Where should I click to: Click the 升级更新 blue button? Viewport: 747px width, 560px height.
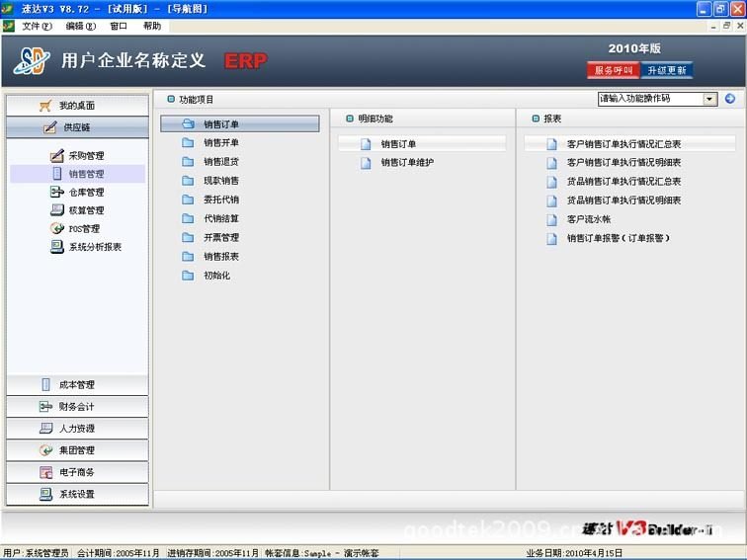(x=667, y=70)
